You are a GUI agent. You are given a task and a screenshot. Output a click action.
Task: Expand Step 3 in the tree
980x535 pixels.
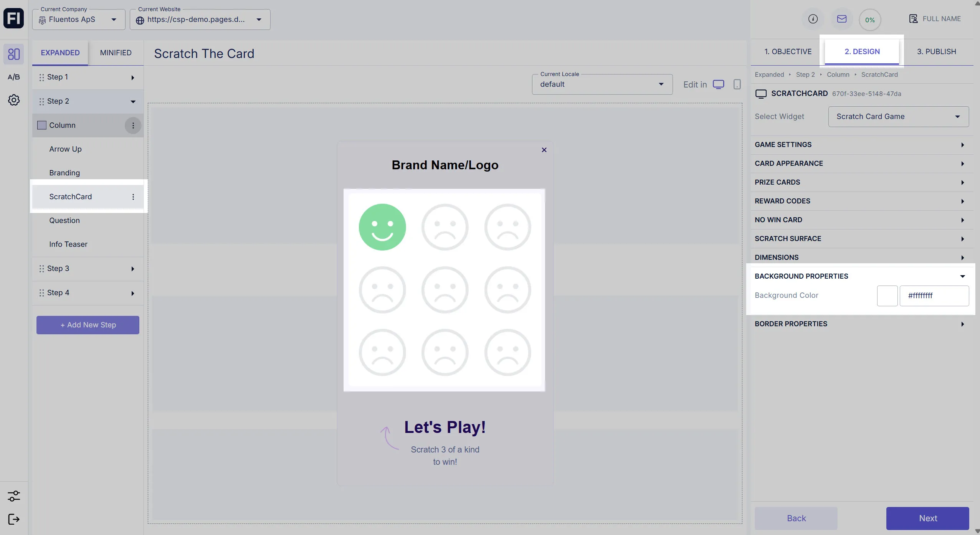(x=132, y=269)
